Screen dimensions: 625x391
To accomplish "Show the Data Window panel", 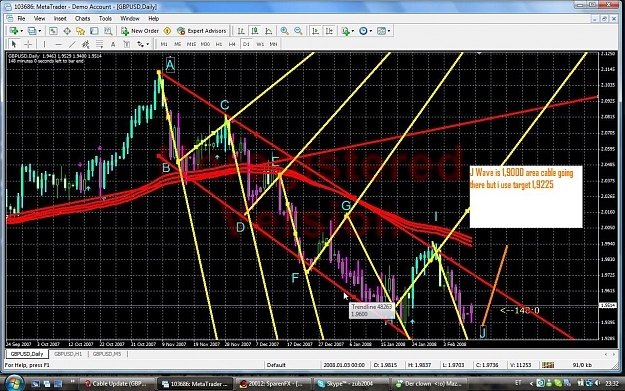I will 67,31.
